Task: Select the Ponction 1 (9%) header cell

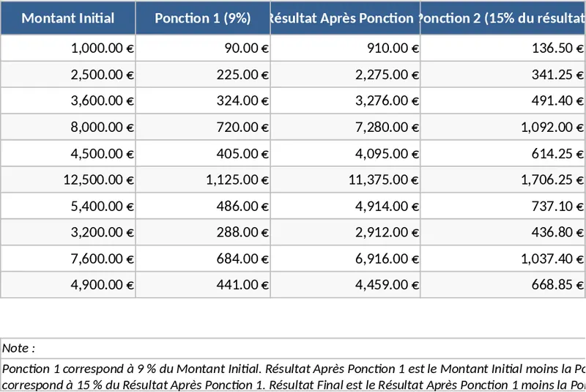Action: [x=203, y=18]
